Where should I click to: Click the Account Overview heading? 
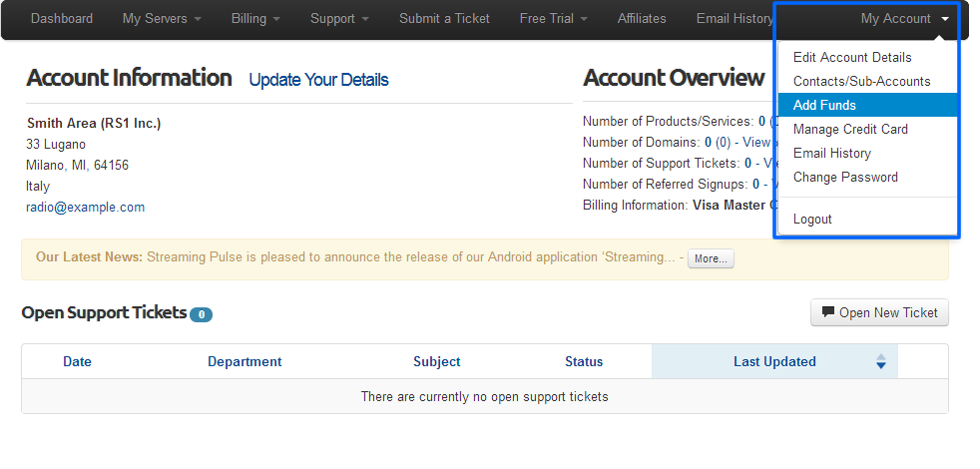pyautogui.click(x=674, y=78)
